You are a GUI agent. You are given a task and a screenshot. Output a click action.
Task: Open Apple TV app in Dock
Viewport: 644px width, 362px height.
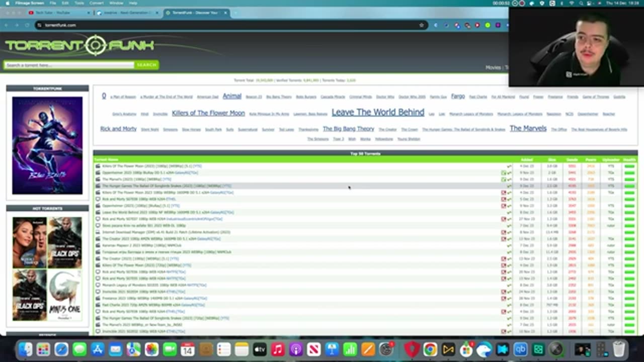pyautogui.click(x=260, y=349)
